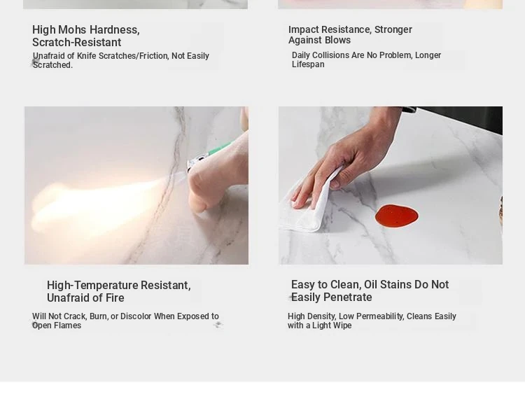525x420 pixels.
Task: Click the sparkle mark beside the word Scratched
Action: (35, 62)
